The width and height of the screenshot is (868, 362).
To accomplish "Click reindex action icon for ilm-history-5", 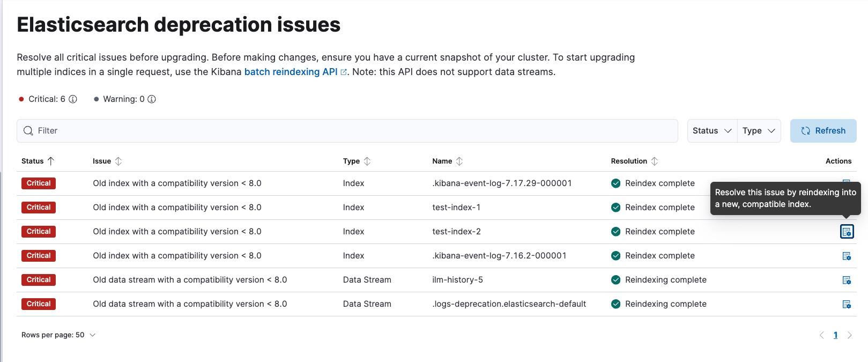I will click(847, 280).
